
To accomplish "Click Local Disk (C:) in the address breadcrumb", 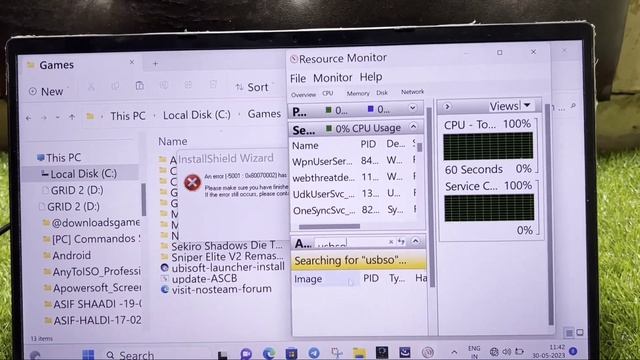I will [197, 115].
